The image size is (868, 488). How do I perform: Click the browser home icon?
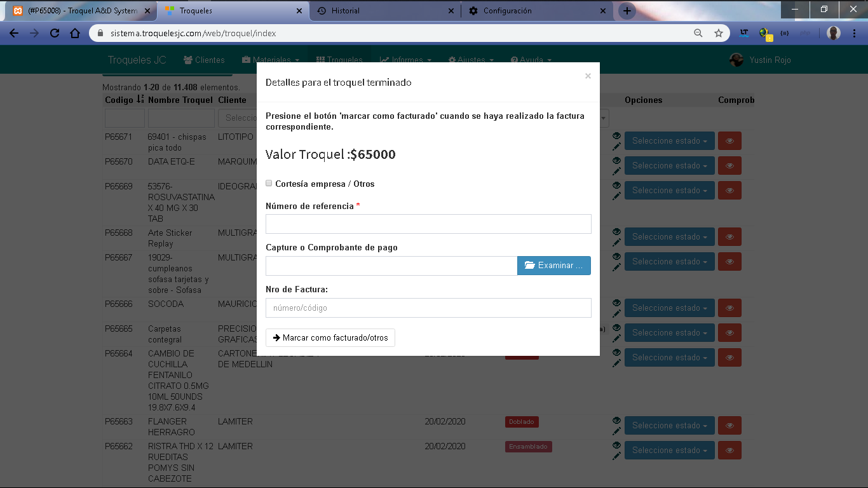click(75, 33)
